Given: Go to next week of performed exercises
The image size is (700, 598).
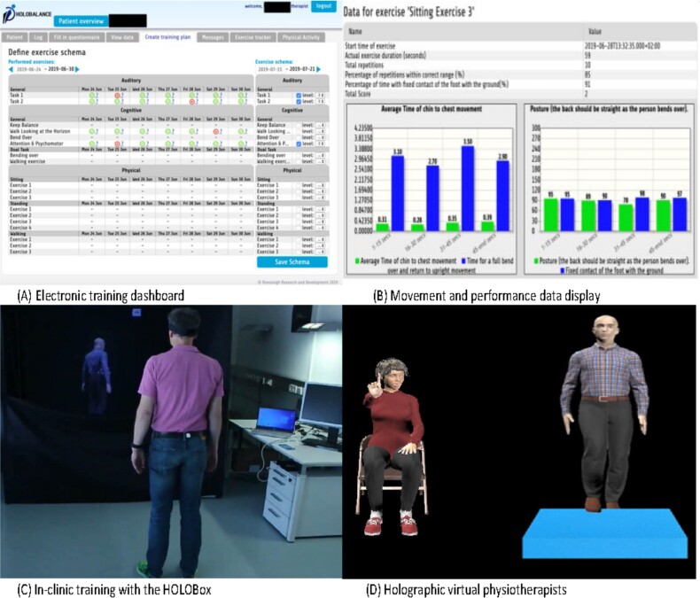Looking at the screenshot, I should coord(78,69).
